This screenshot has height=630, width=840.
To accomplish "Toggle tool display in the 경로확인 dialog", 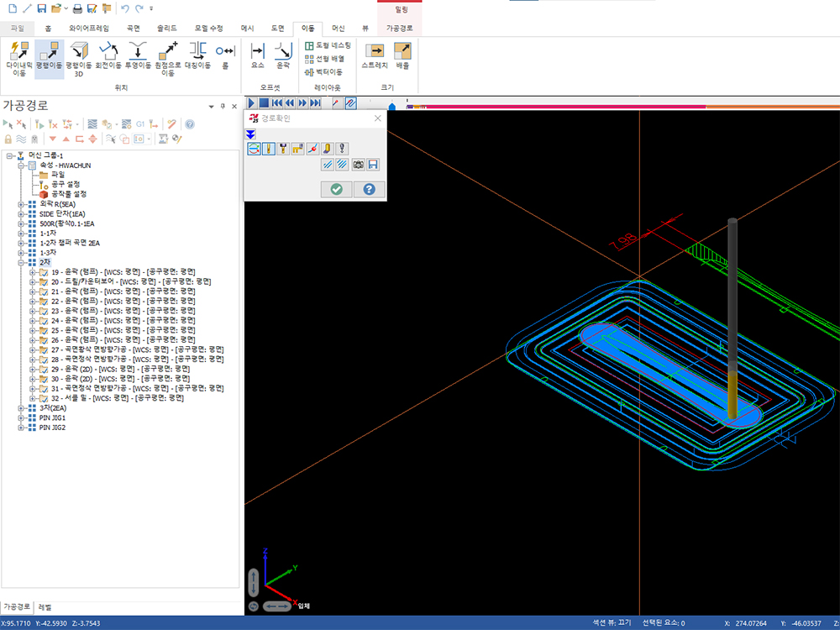I will [268, 148].
